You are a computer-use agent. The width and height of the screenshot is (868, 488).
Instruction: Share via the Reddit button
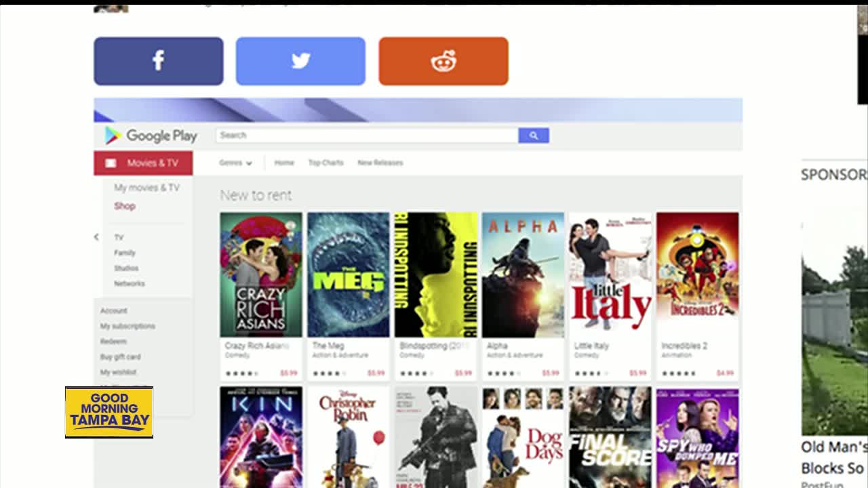(x=443, y=61)
